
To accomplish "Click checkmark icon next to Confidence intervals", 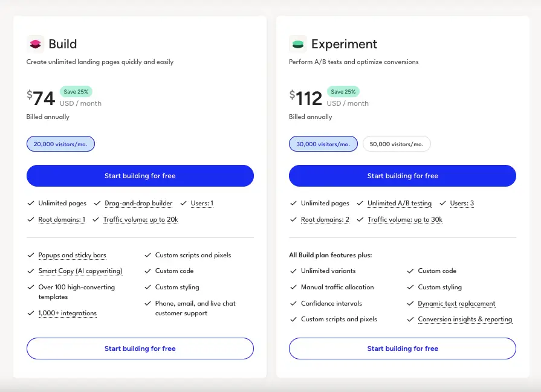I will (x=293, y=303).
